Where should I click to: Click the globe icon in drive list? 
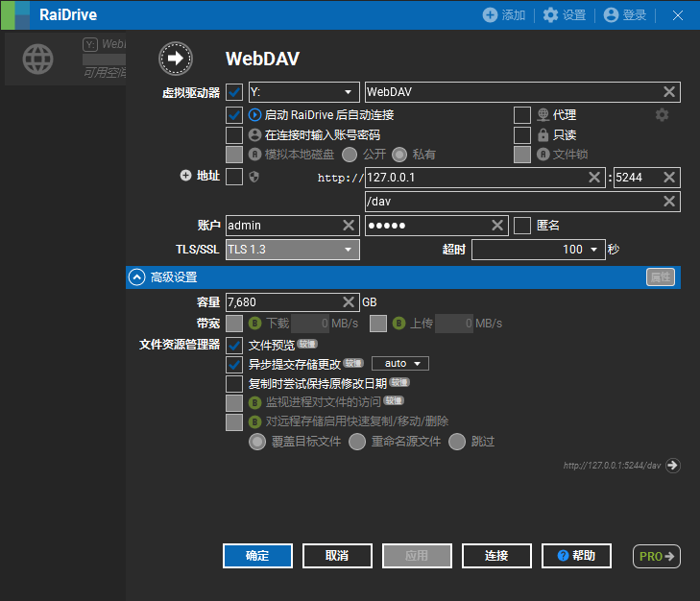tap(38, 59)
